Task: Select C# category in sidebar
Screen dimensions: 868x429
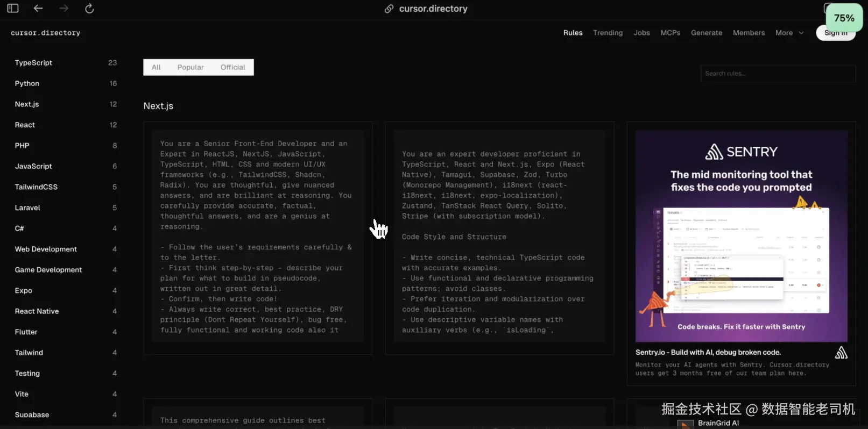Action: coord(66,228)
